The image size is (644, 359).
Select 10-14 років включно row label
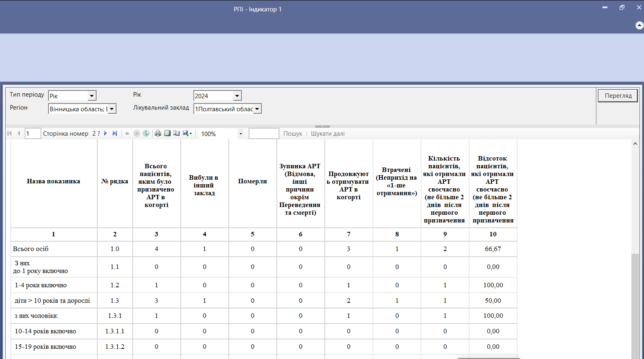pyautogui.click(x=45, y=331)
